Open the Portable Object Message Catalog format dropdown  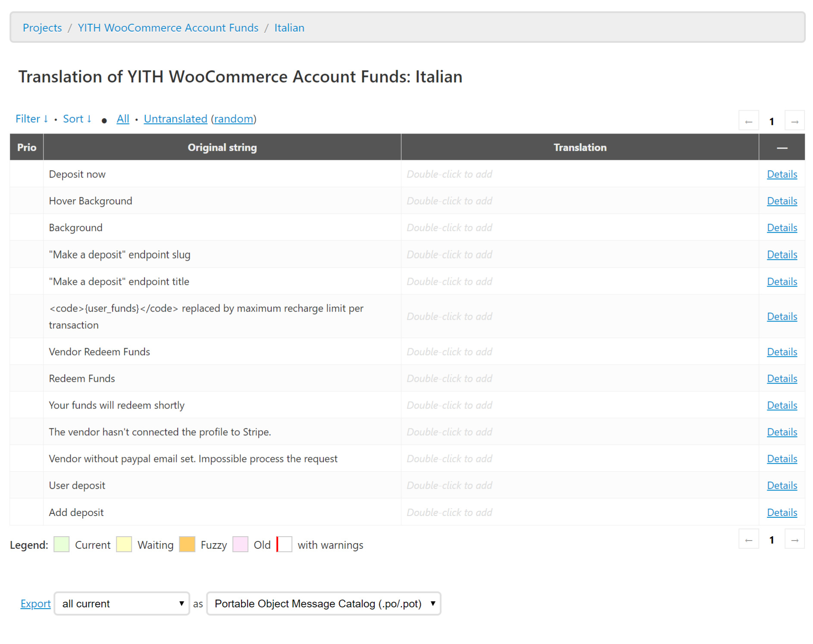[324, 603]
